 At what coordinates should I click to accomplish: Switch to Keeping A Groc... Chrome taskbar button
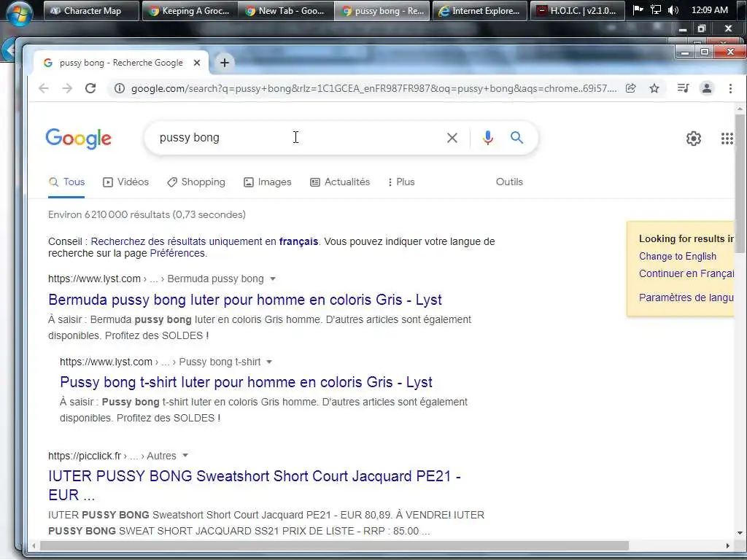(x=189, y=10)
